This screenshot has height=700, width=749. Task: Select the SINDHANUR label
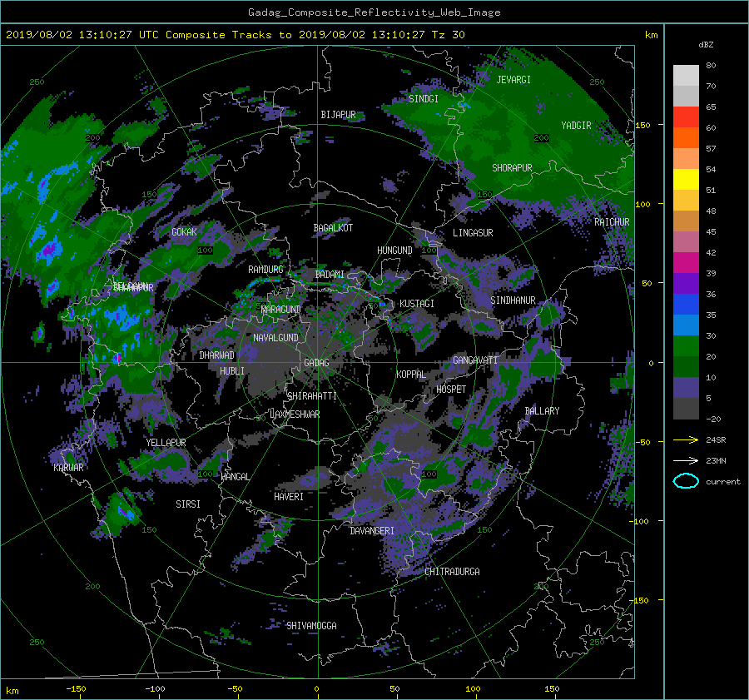pos(513,300)
